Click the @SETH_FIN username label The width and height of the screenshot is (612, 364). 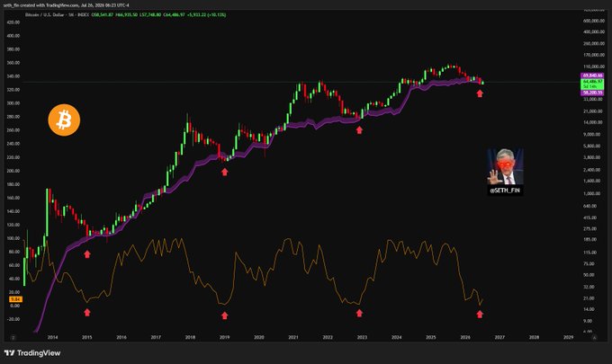pyautogui.click(x=505, y=191)
